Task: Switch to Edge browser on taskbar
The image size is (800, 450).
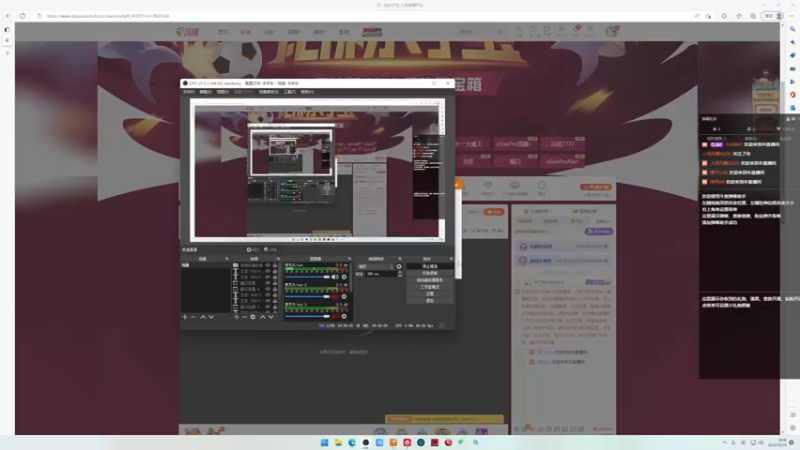Action: [x=352, y=442]
